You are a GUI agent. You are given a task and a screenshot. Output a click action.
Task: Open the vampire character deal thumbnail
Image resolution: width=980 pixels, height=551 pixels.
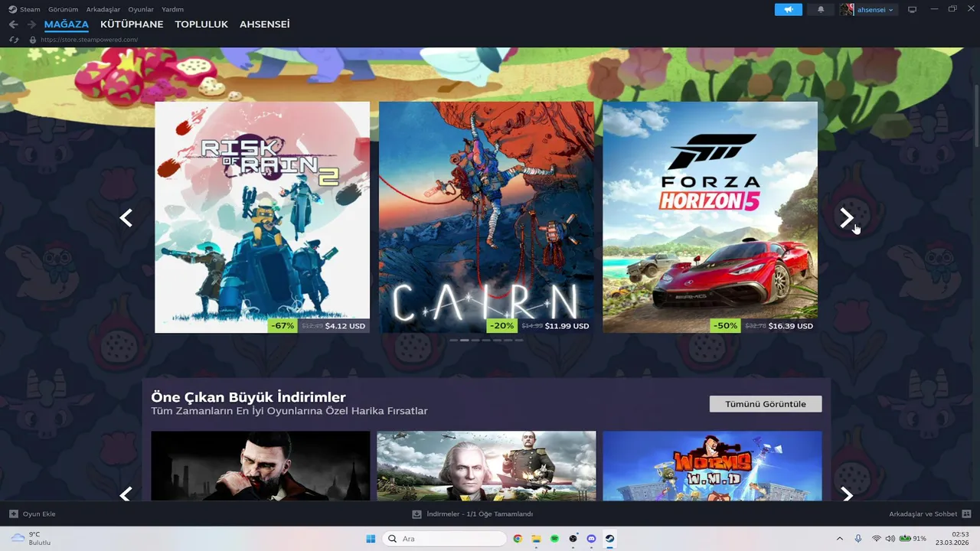[x=260, y=466]
